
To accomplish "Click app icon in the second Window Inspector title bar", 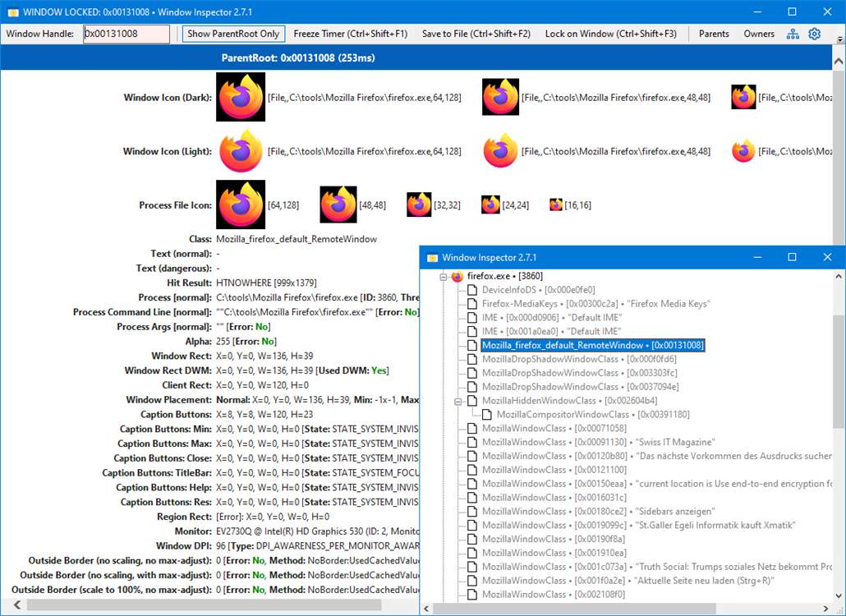I will (432, 257).
